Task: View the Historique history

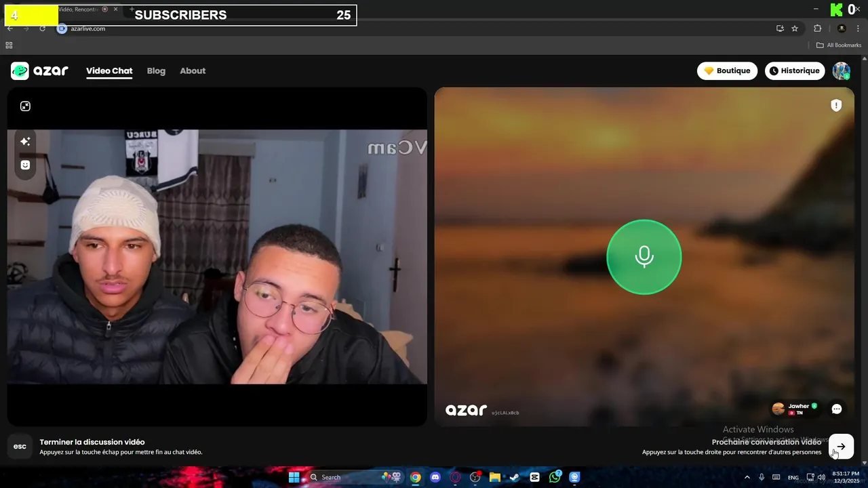Action: pos(795,70)
